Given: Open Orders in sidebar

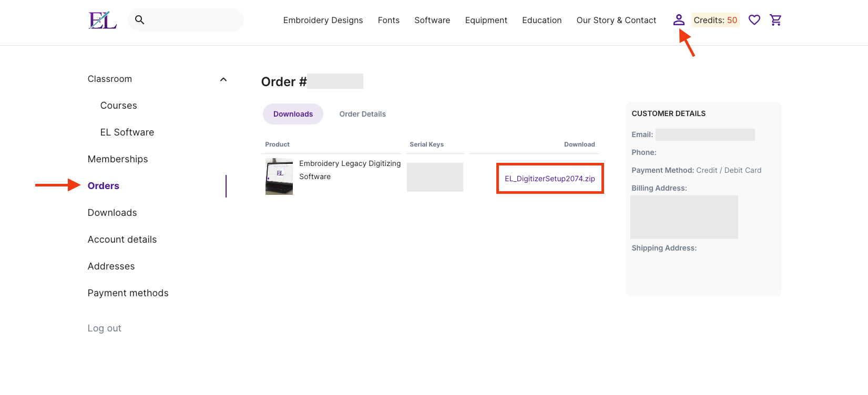Looking at the screenshot, I should (x=104, y=186).
